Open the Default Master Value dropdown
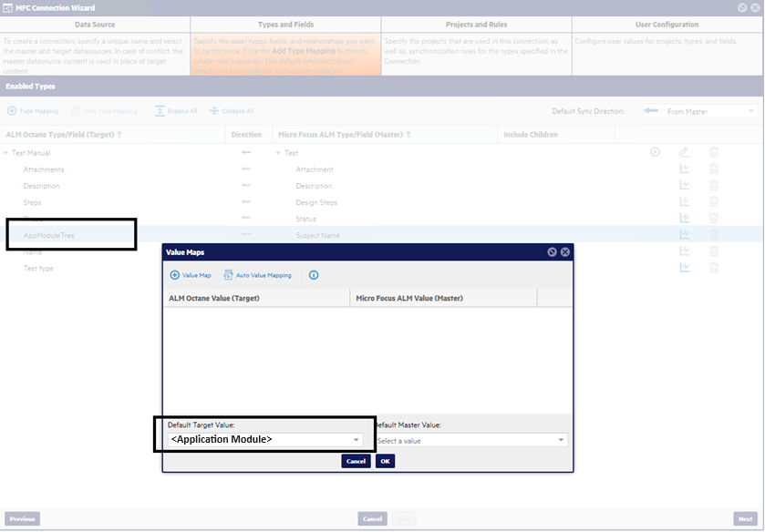This screenshot has width=765, height=532. [x=470, y=440]
